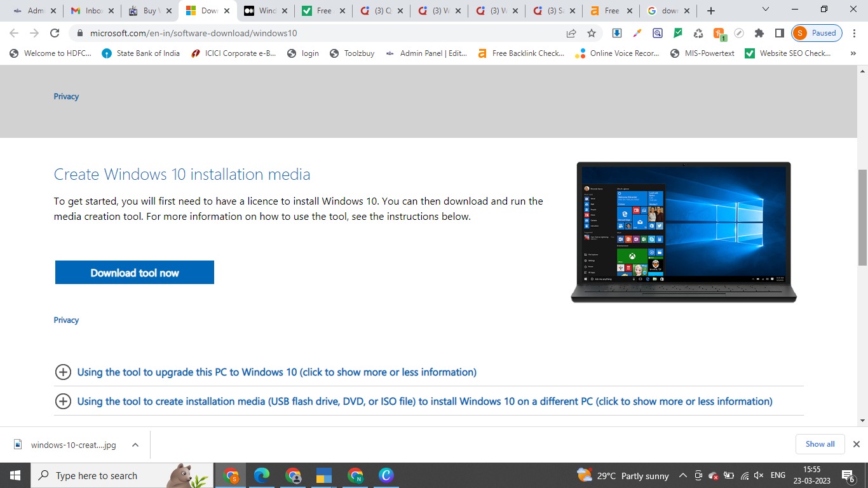
Task: Open the Canva app on taskbar
Action: [386, 475]
